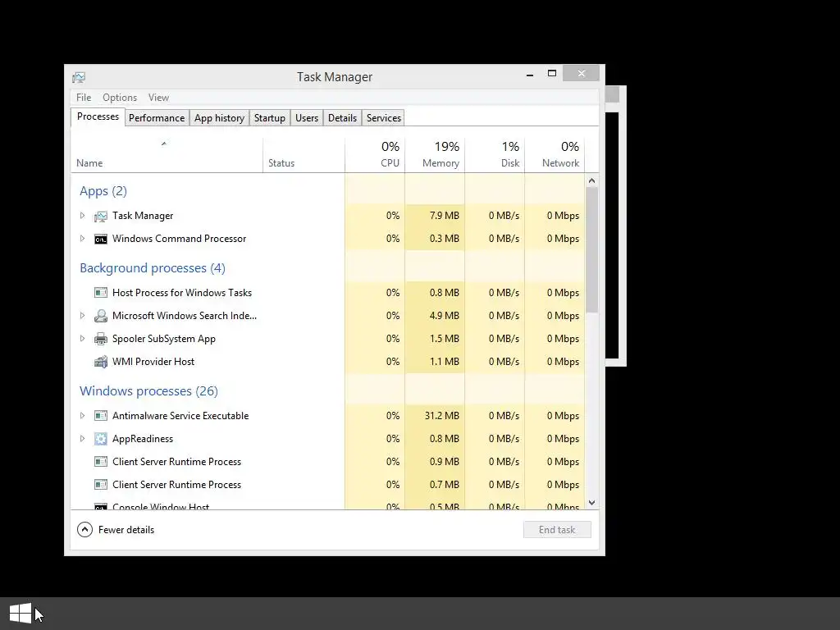Expand the Spooler SubSystem App row
Screen dimensions: 840x630
point(82,339)
